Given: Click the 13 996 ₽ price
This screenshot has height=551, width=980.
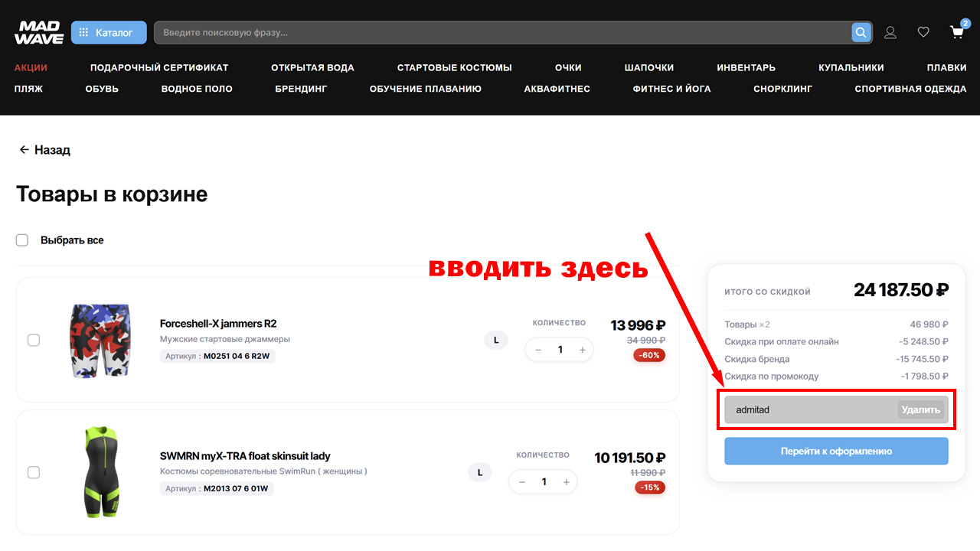Looking at the screenshot, I should pos(638,325).
